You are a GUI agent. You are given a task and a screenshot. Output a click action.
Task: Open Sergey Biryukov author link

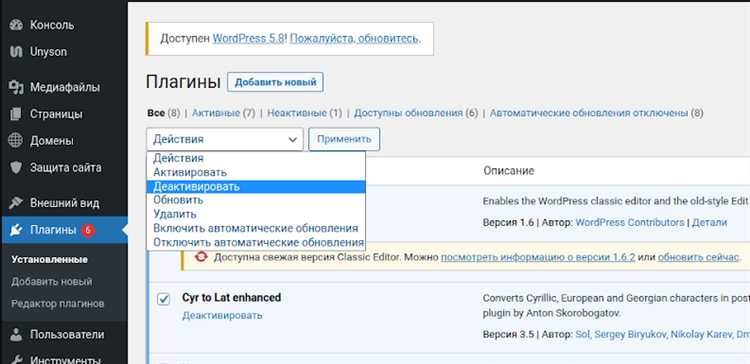[x=631, y=334]
